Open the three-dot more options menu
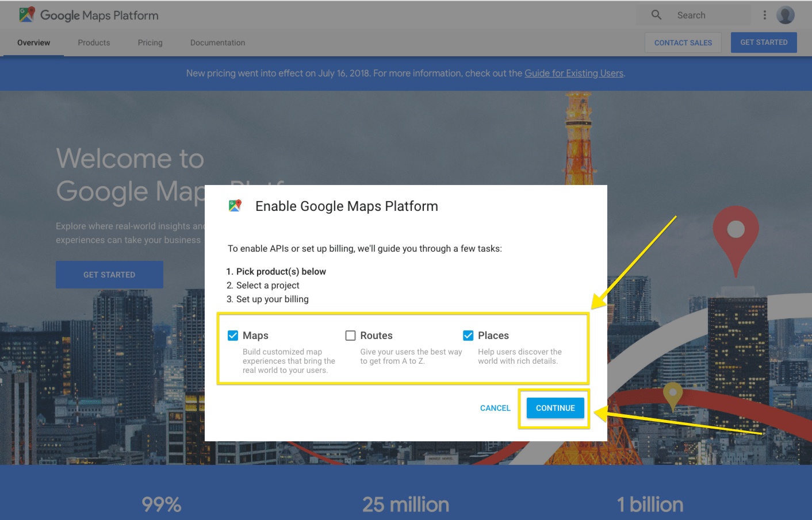The width and height of the screenshot is (812, 520). click(765, 15)
